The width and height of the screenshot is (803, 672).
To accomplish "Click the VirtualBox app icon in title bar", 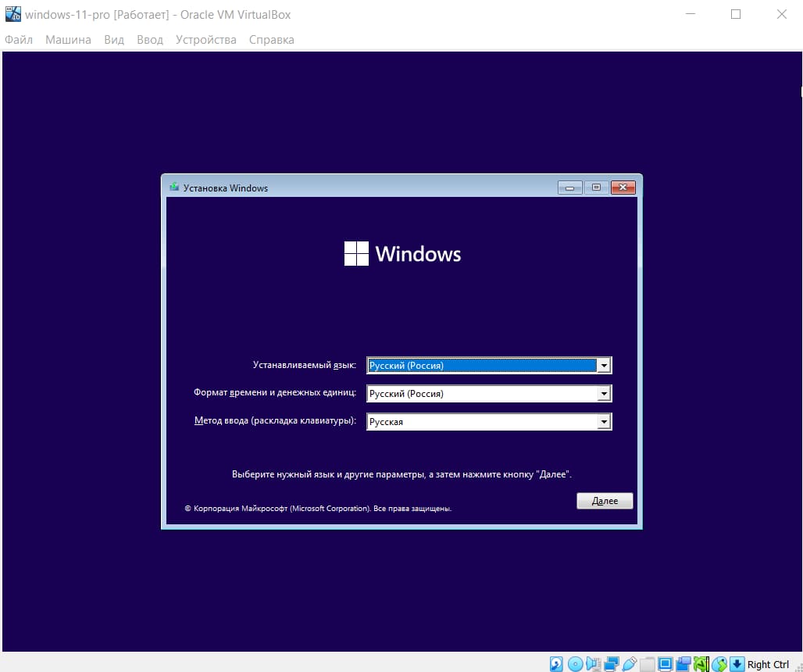I will point(12,14).
